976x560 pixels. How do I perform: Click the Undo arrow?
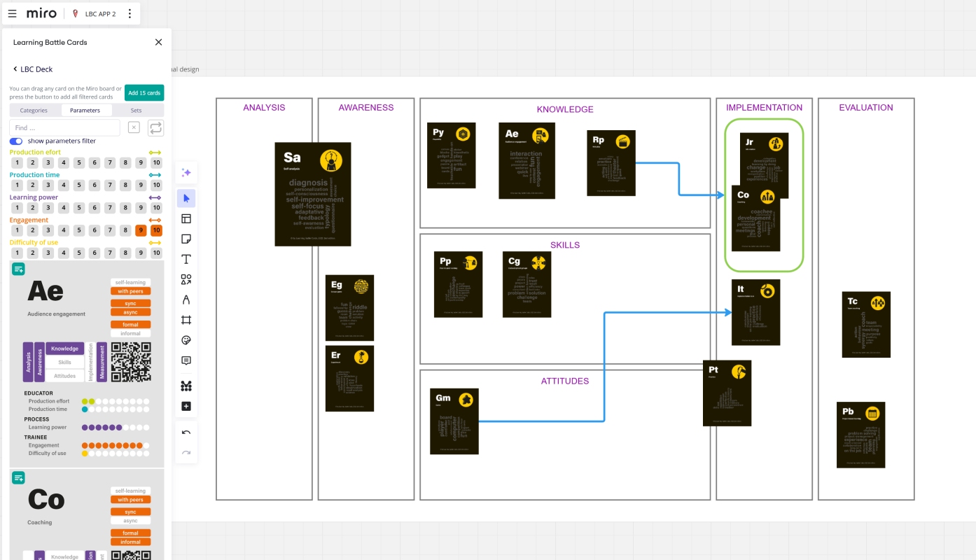coord(186,433)
